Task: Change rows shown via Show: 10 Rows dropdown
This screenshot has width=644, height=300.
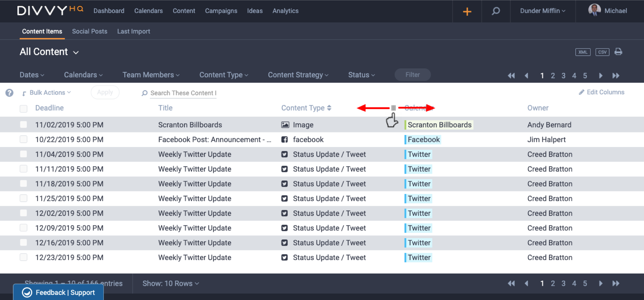Action: coord(170,283)
